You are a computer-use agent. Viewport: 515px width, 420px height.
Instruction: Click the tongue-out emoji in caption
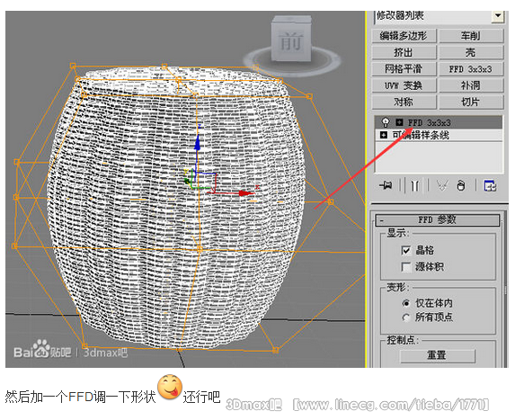click(170, 387)
